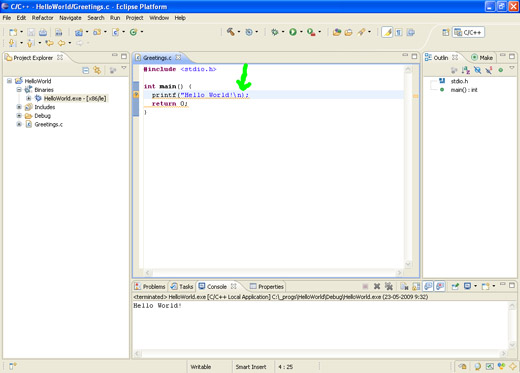Open the Build hammer dropdown arrow
The width and height of the screenshot is (520, 373).
click(239, 32)
